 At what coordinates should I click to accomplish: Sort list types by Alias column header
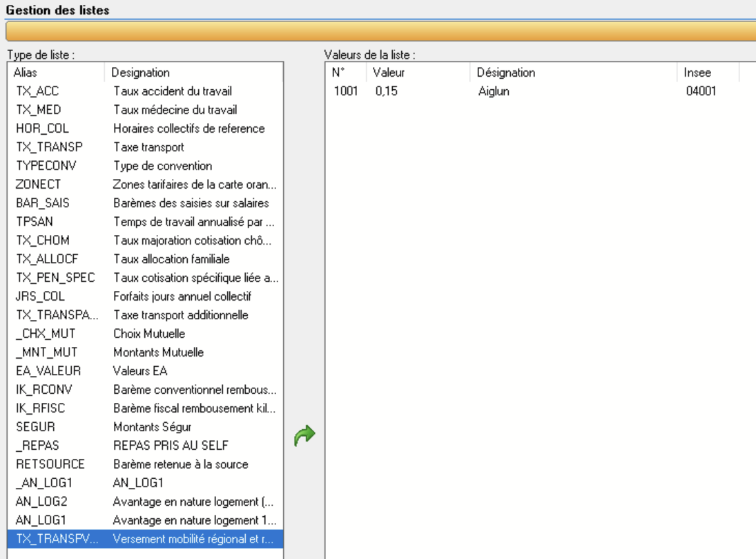[x=55, y=73]
